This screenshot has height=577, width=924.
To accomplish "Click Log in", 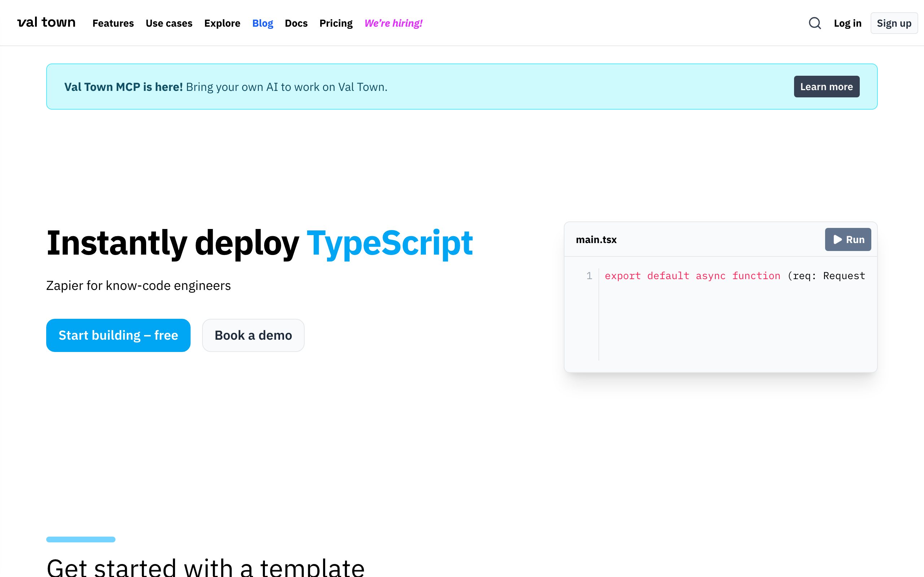I will [x=847, y=23].
